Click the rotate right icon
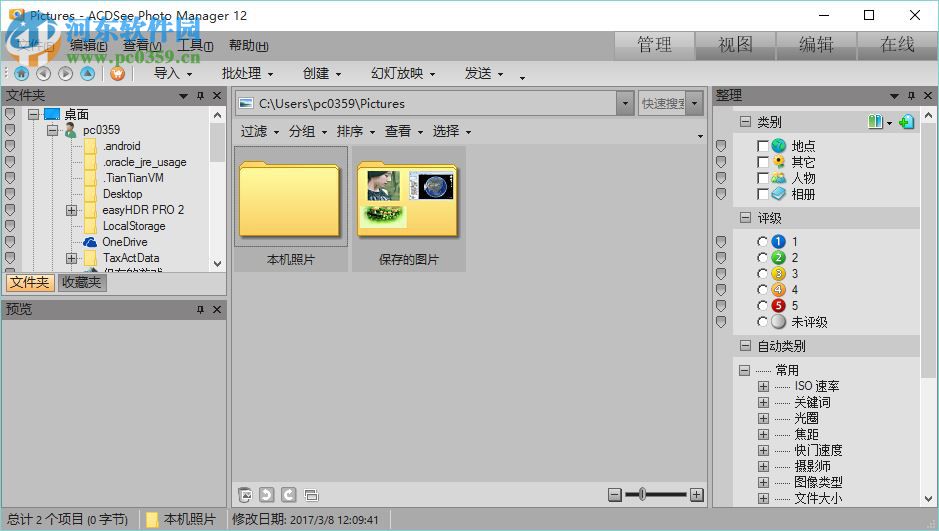Screen dimensions: 939x531 289,494
